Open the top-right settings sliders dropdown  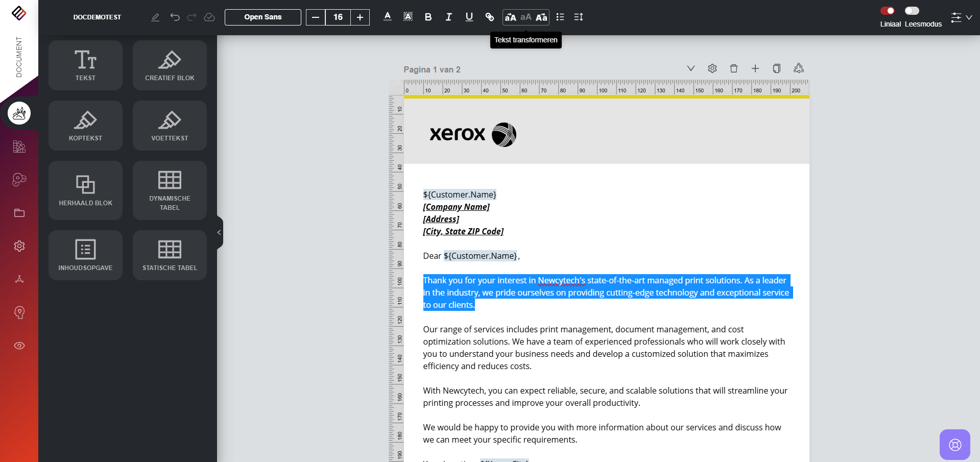pos(961,17)
